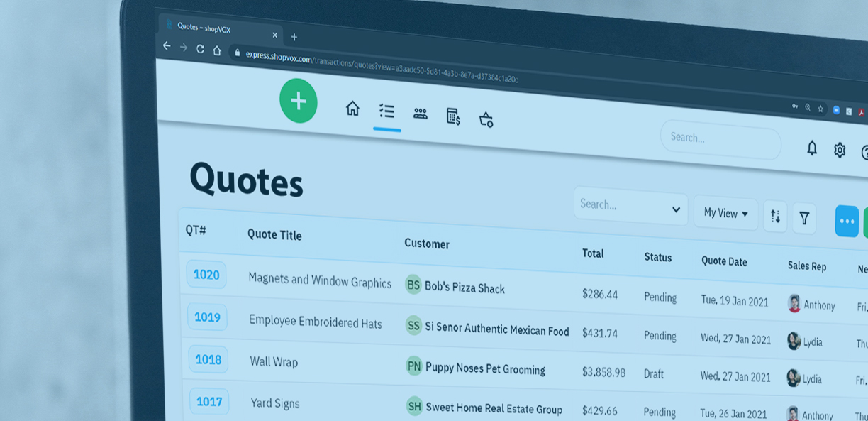Image resolution: width=868 pixels, height=421 pixels.
Task: Click the browser reload button
Action: 200,48
